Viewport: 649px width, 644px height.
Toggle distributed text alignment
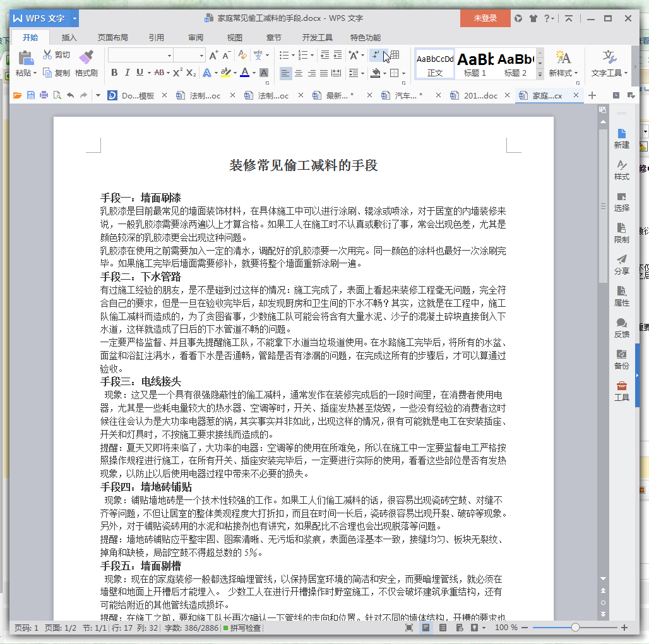(336, 73)
